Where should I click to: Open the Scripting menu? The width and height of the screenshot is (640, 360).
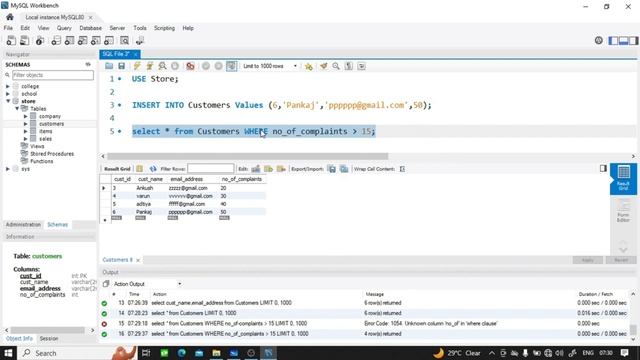(x=164, y=28)
